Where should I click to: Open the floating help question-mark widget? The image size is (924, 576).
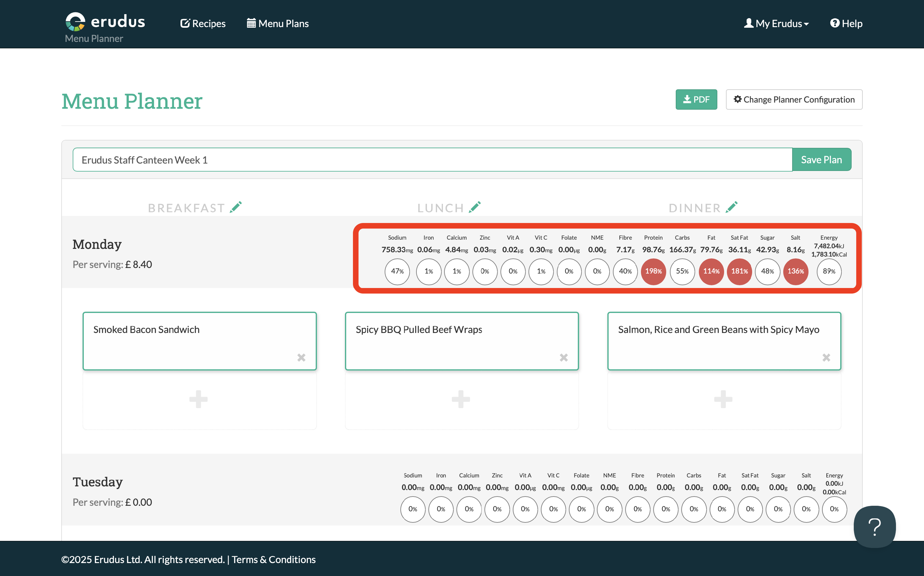coord(874,526)
